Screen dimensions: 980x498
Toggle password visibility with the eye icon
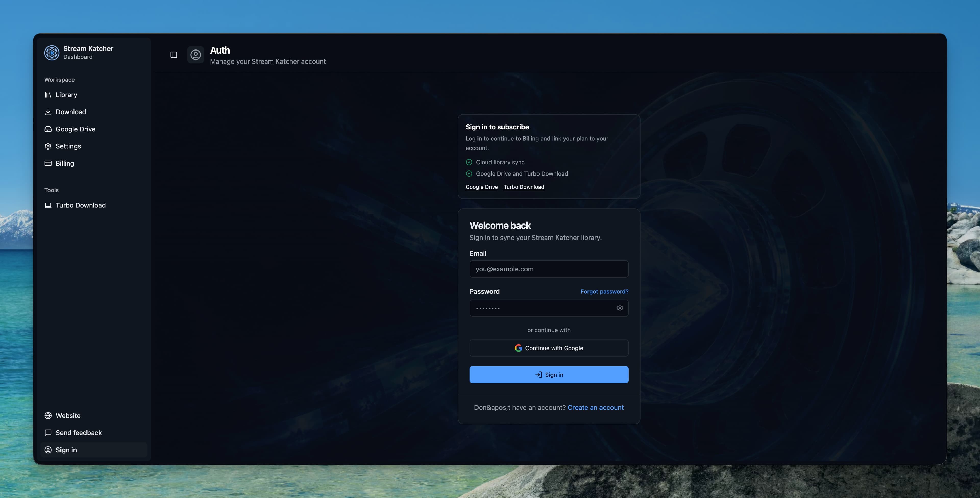pos(620,308)
